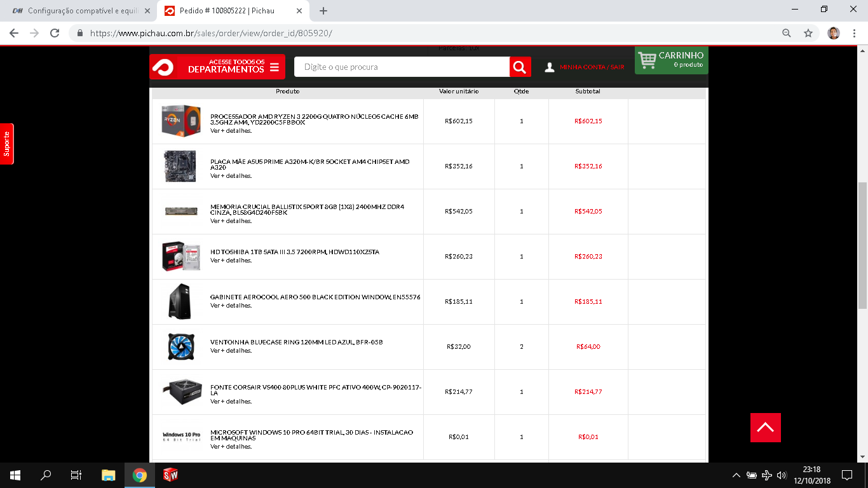Open Minha Conta / Sair link

[592, 67]
